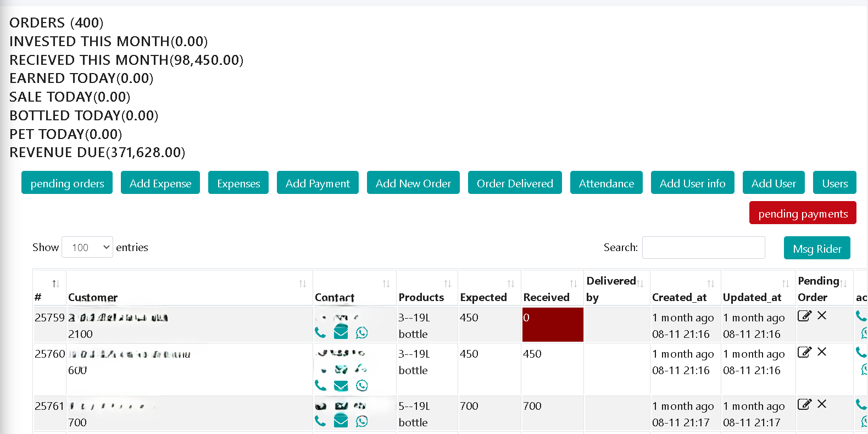Image resolution: width=868 pixels, height=434 pixels.
Task: Click red Received cell showing 0
Action: click(553, 325)
